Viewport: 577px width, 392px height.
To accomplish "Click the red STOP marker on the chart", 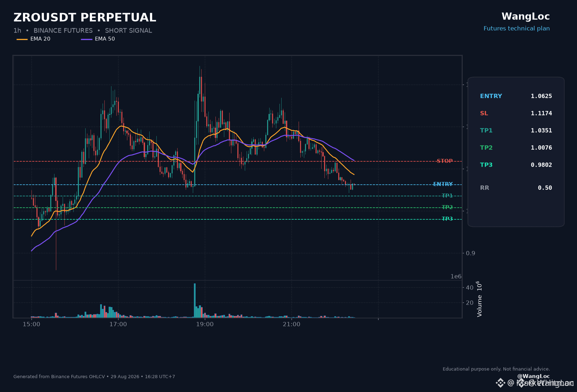I will click(x=445, y=161).
